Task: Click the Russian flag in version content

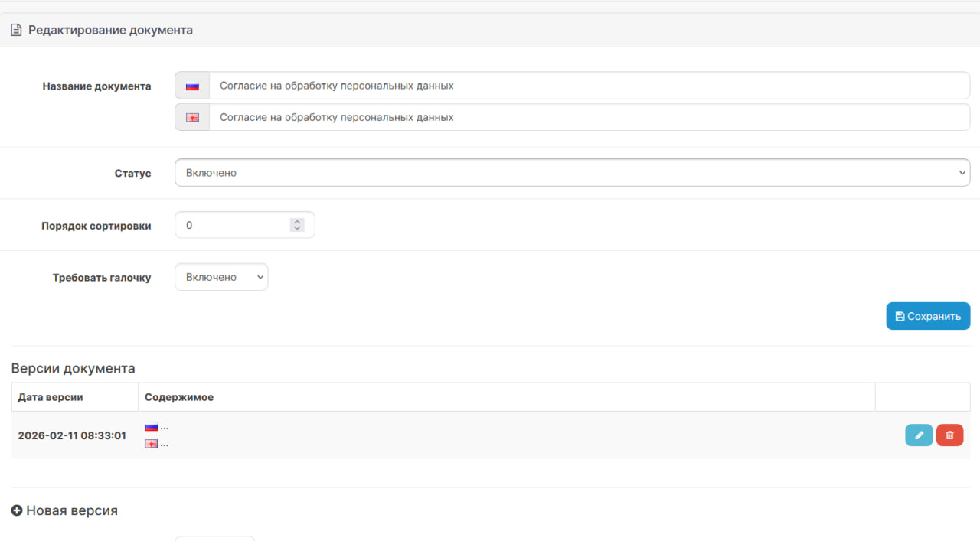Action: point(151,427)
